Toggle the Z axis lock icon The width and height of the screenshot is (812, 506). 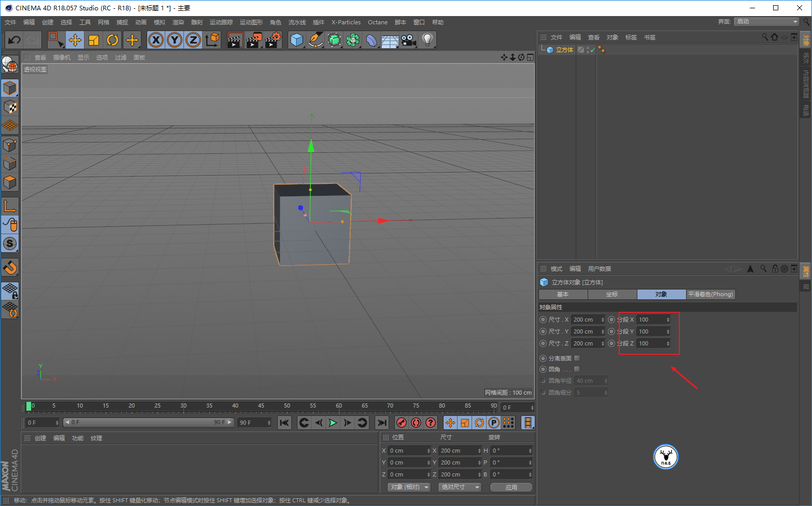(x=193, y=40)
